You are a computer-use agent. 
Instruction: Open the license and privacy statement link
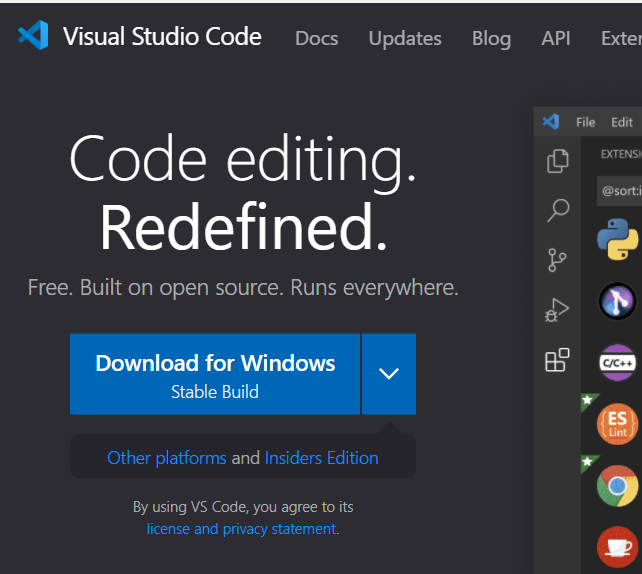(x=242, y=529)
